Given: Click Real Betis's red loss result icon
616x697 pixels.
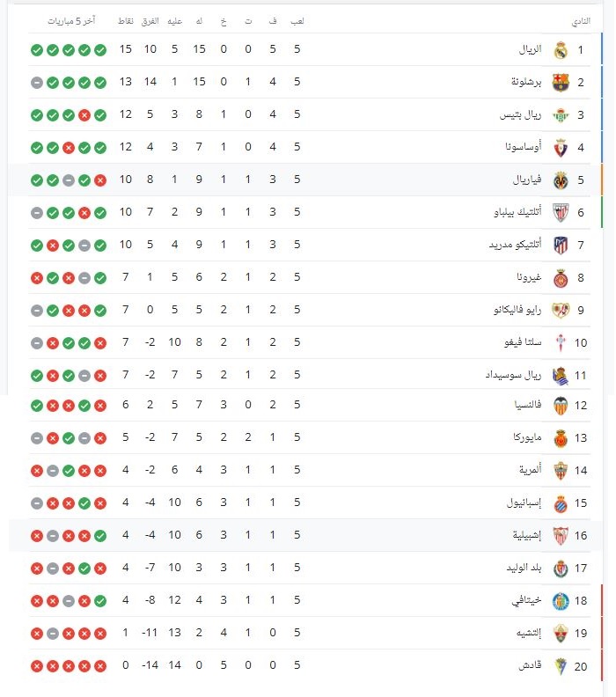Looking at the screenshot, I should click(x=84, y=115).
